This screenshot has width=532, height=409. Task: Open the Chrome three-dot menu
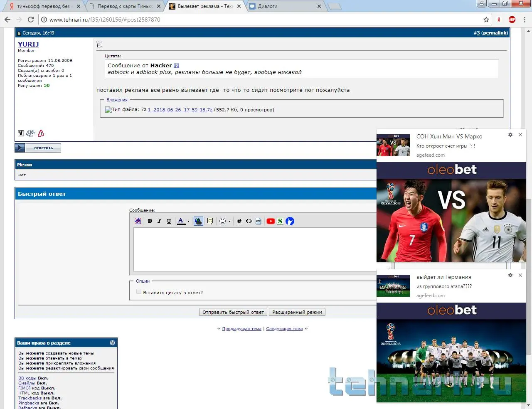coord(525,20)
